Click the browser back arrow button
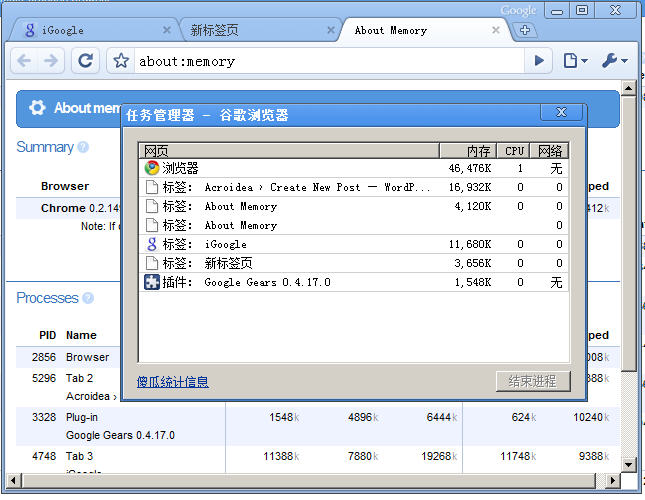Image resolution: width=645 pixels, height=500 pixels. [x=24, y=61]
